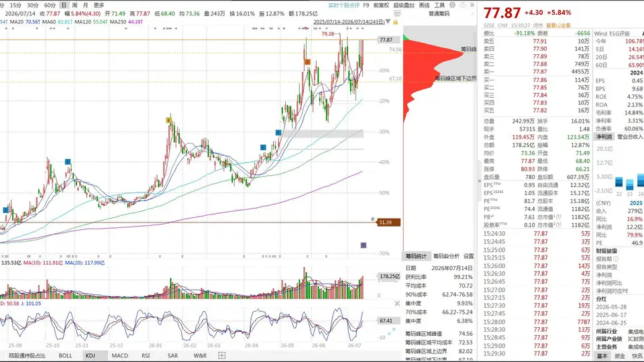The height and width of the screenshot is (362, 644).
Task: Click the 筹码峰 label on chip chart
Action: (468, 49)
